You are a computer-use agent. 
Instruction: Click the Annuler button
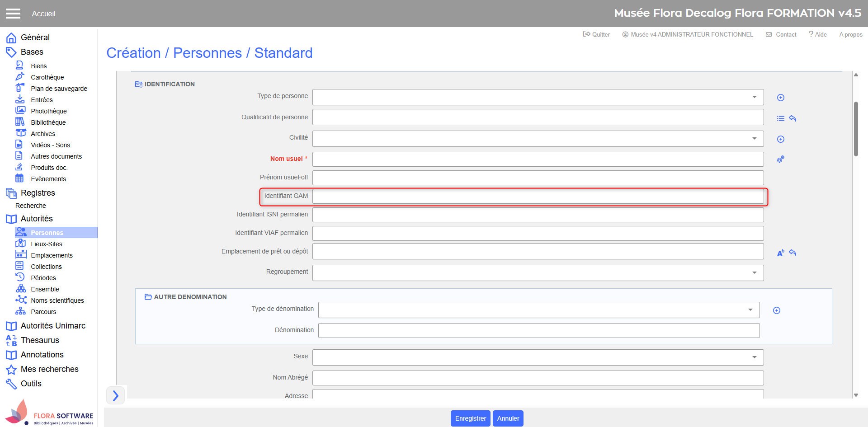point(508,418)
